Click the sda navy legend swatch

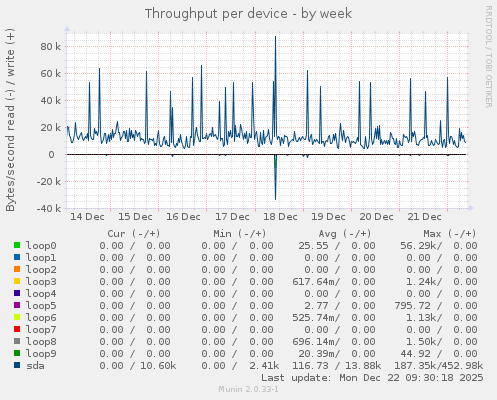(17, 365)
